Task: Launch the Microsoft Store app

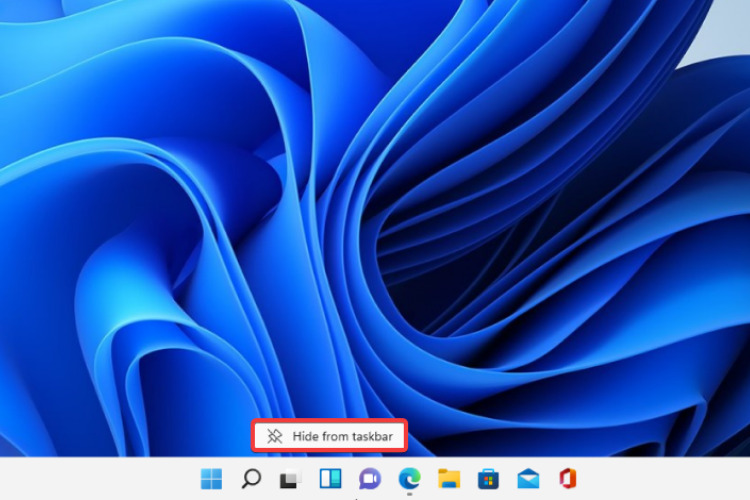Action: coord(488,478)
